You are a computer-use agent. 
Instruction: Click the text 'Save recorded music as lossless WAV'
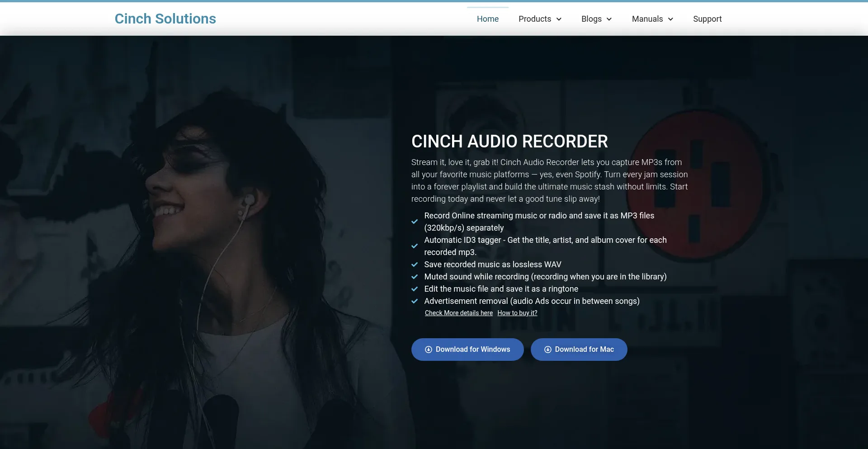coord(493,265)
